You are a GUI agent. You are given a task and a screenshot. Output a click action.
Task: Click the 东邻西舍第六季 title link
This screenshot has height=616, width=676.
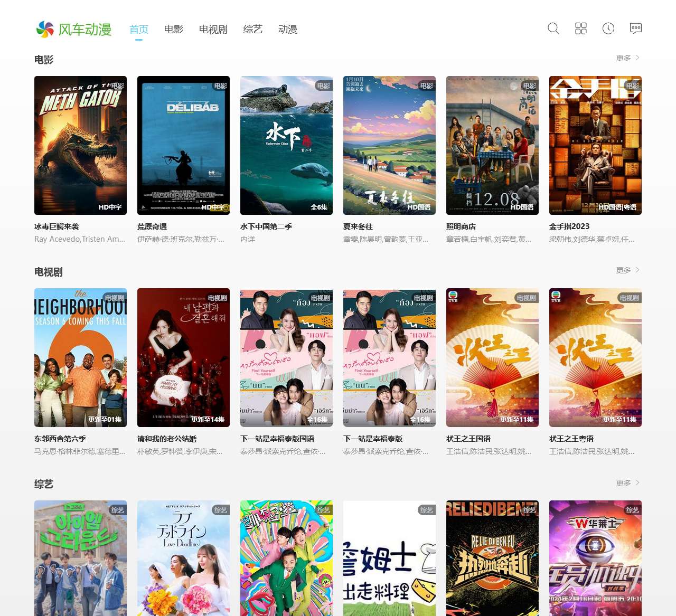60,439
